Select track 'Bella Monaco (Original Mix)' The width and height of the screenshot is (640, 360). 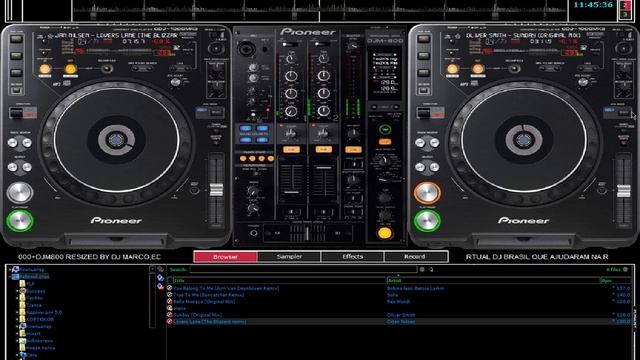204,302
